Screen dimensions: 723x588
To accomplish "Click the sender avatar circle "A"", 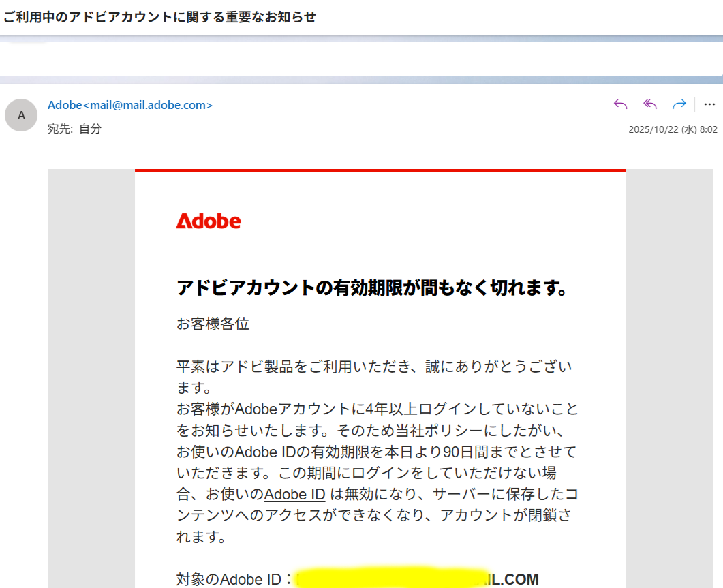I will (x=21, y=115).
